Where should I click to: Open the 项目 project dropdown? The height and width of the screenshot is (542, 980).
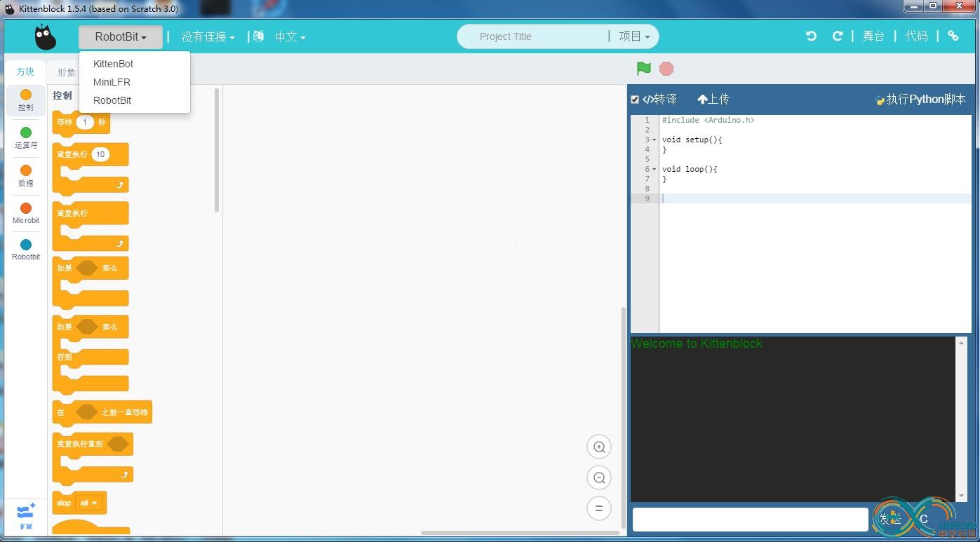(634, 36)
